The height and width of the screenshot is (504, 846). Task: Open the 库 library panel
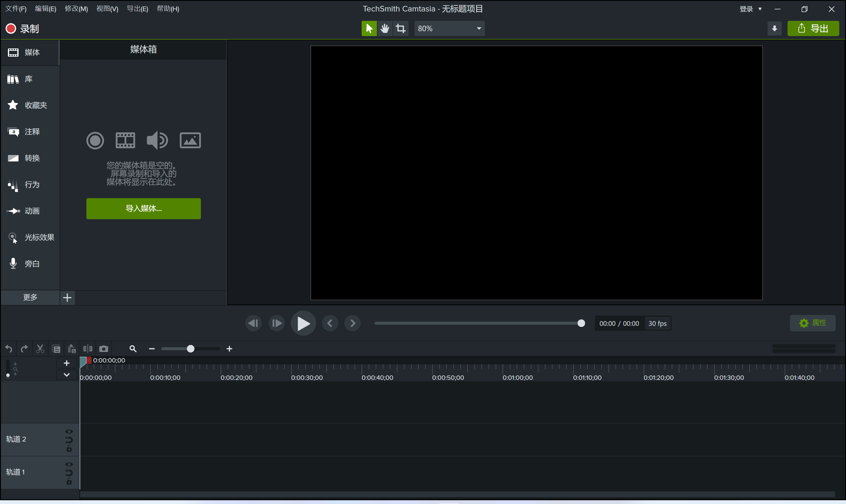pos(30,79)
